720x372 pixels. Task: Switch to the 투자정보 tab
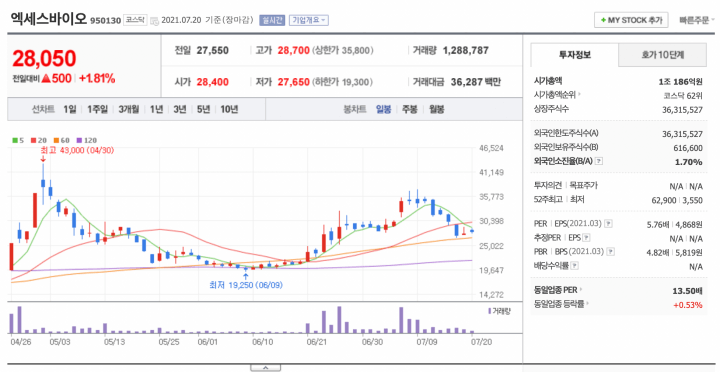pyautogui.click(x=574, y=55)
